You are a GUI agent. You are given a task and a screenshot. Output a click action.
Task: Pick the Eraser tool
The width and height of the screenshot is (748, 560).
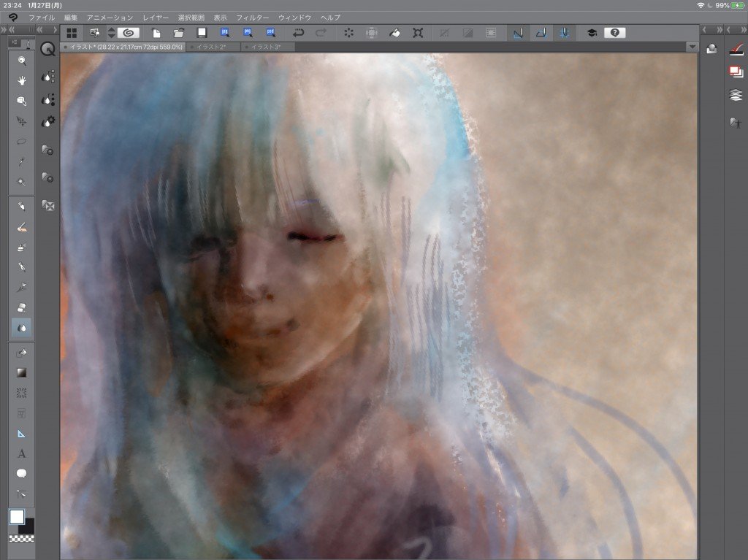(22, 307)
